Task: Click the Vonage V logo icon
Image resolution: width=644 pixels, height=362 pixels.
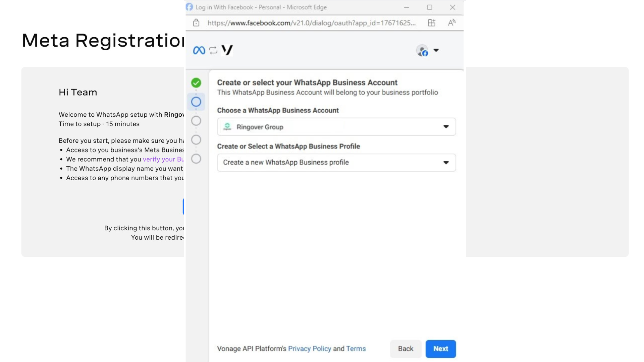Action: (227, 50)
